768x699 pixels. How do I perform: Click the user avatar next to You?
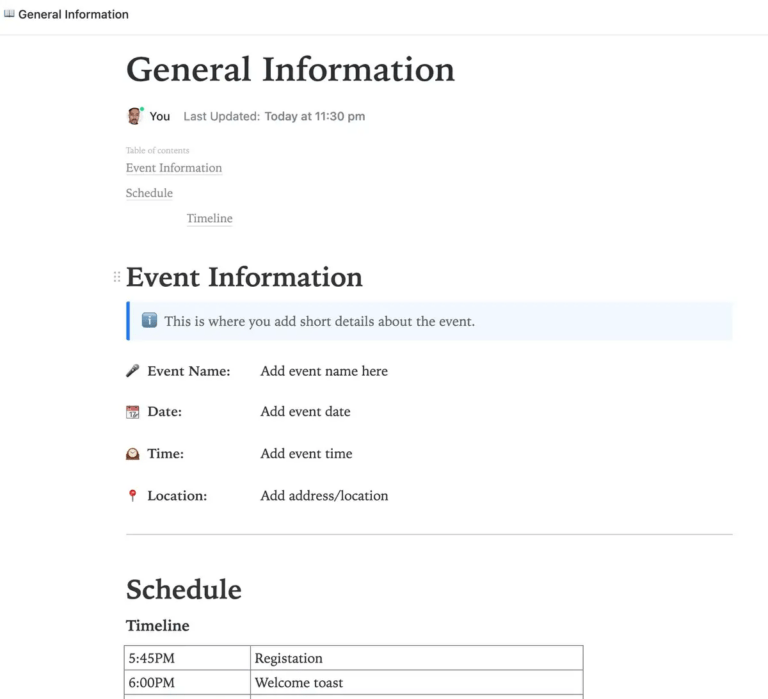[x=135, y=116]
